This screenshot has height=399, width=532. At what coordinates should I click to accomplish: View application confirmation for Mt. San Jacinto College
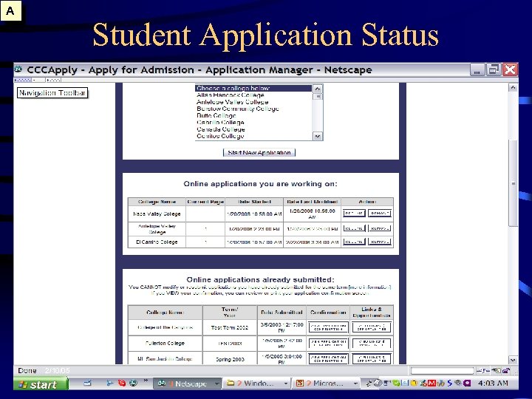(328, 358)
